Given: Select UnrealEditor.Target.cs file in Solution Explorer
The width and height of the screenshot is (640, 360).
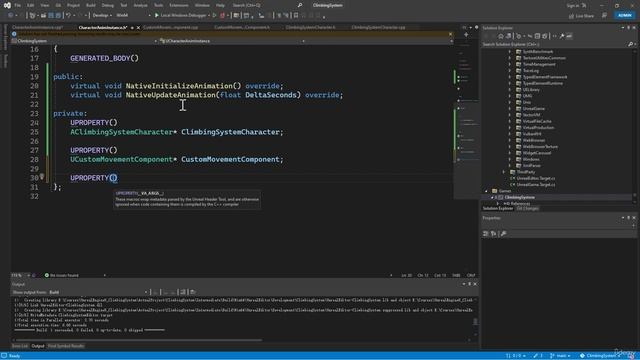Looking at the screenshot, I should pos(536,178).
